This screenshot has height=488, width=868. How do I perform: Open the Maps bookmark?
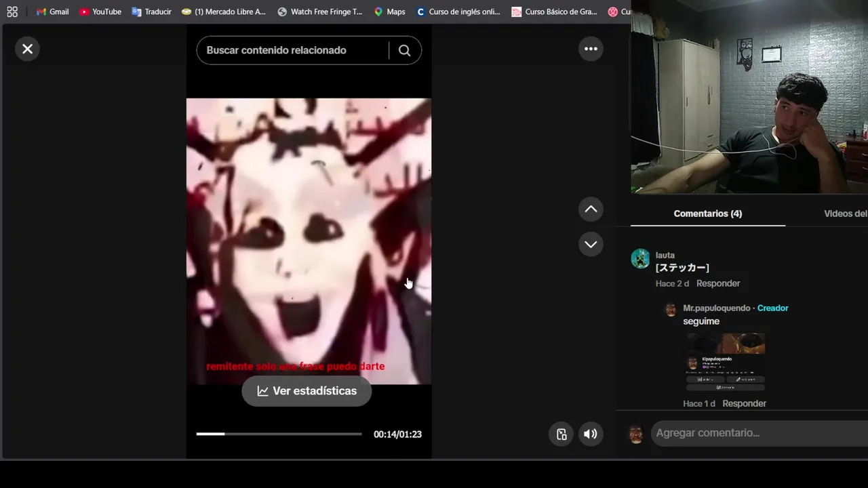point(389,12)
